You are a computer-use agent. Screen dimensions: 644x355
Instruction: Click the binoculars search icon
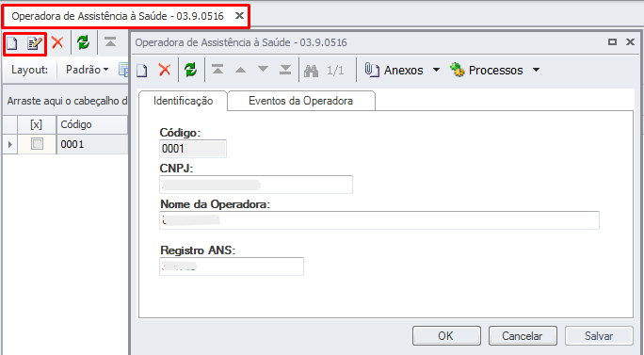[312, 71]
